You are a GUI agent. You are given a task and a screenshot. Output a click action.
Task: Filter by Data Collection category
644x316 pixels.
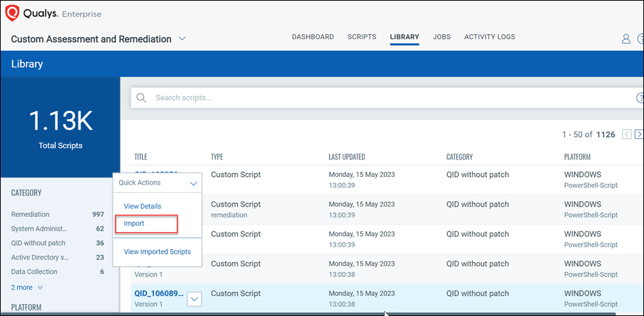pos(34,272)
